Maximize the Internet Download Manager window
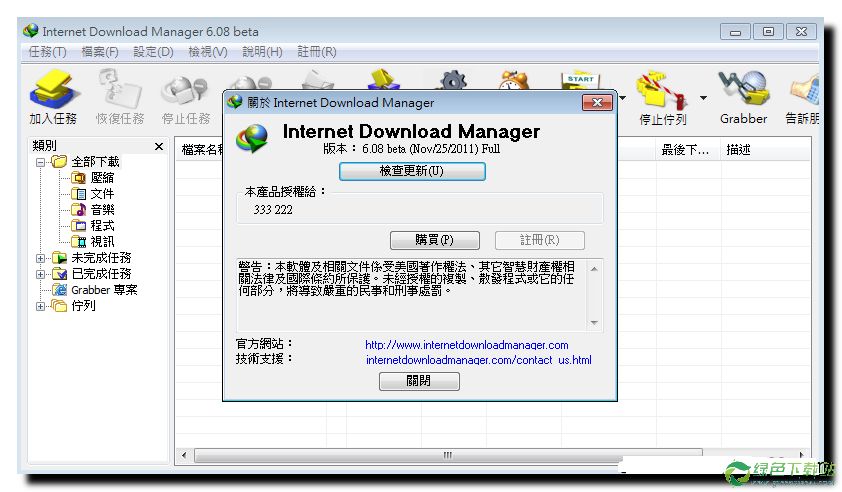This screenshot has height=492, width=842. pyautogui.click(x=768, y=32)
